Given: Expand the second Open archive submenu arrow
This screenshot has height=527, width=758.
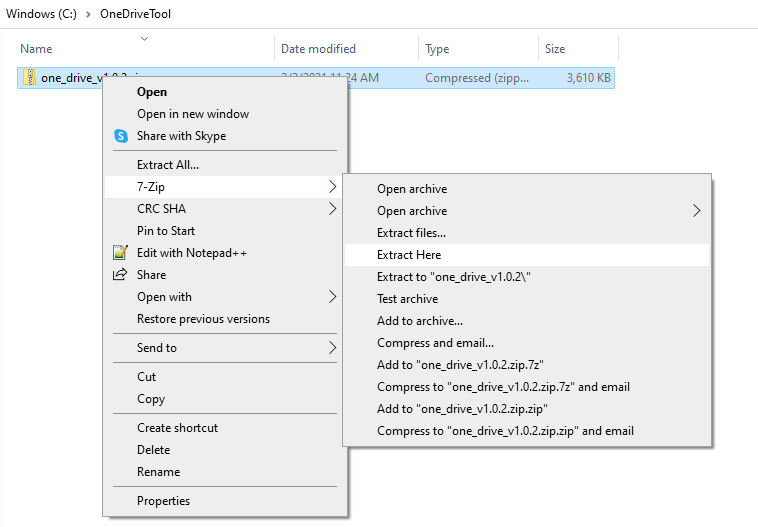Looking at the screenshot, I should 696,211.
